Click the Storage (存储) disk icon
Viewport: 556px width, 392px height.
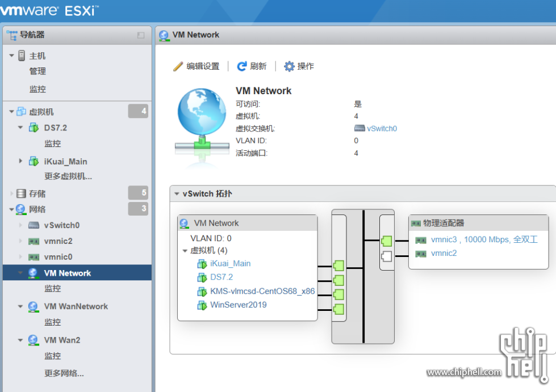pos(21,193)
